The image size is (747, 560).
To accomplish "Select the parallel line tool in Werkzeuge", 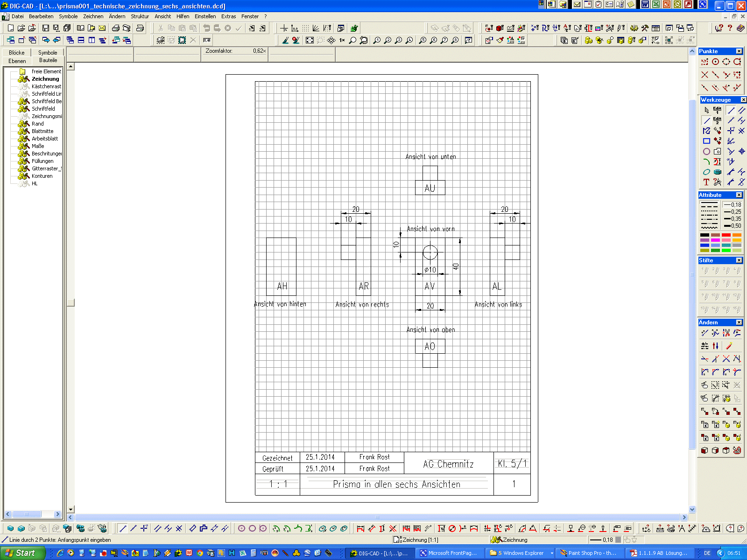I will [742, 110].
